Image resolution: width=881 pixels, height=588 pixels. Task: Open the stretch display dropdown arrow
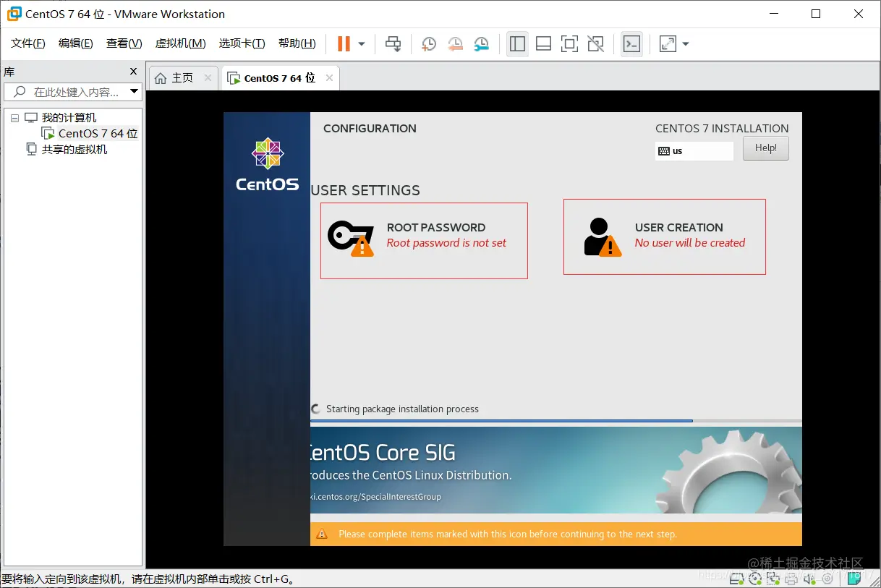point(686,44)
